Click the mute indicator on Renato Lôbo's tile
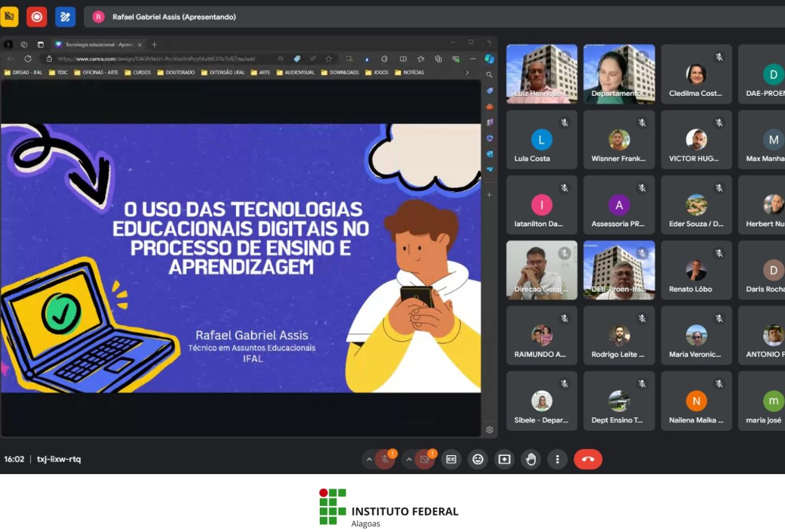The image size is (785, 532). pyautogui.click(x=719, y=253)
